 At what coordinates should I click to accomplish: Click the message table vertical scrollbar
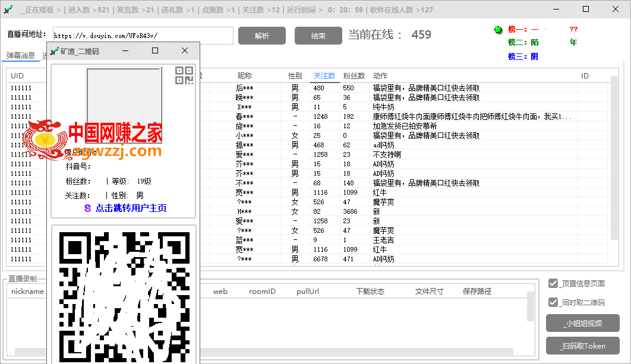coord(614,158)
